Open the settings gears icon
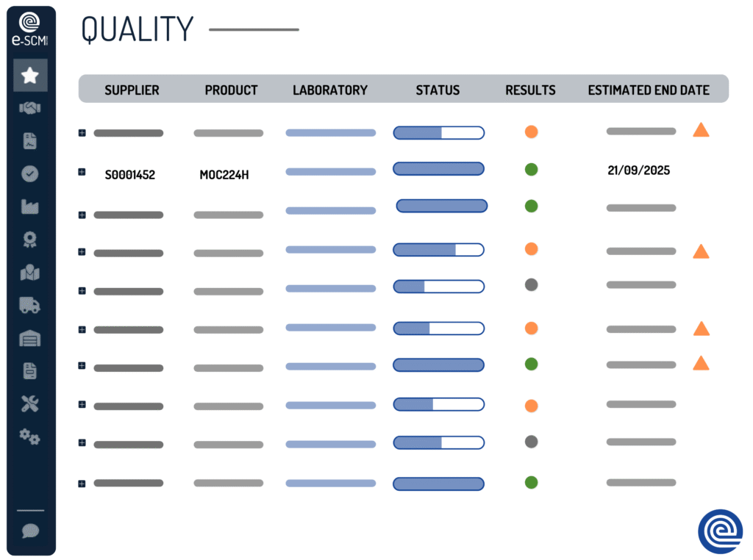 30,437
